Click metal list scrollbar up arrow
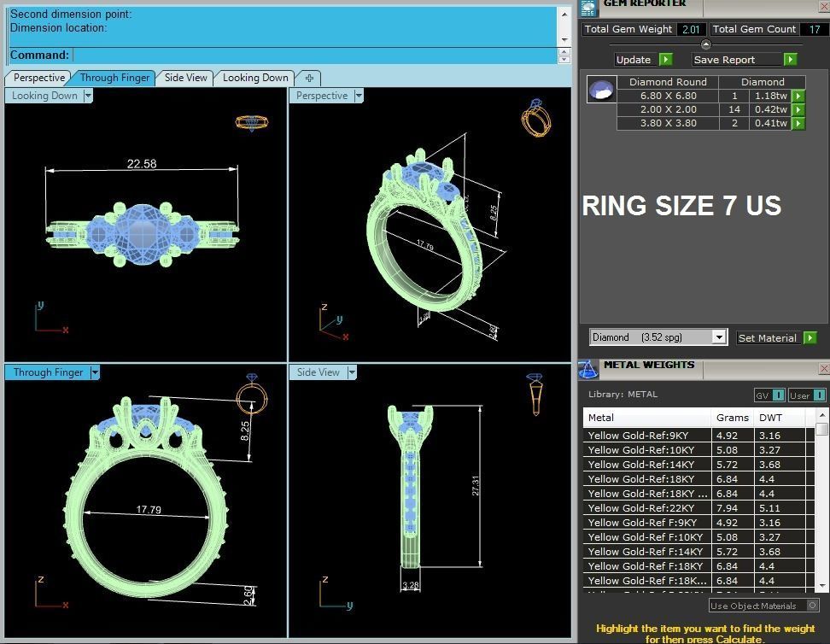This screenshot has height=644, width=830. (x=821, y=414)
